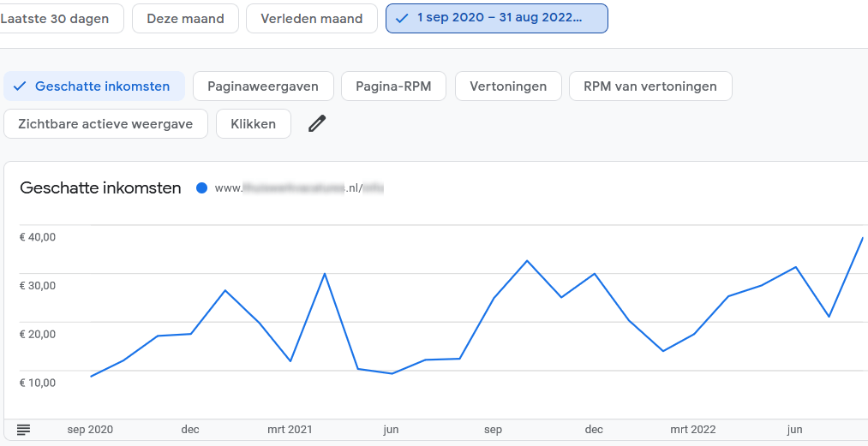Click the sep 2020 label on the x-axis

[90, 430]
